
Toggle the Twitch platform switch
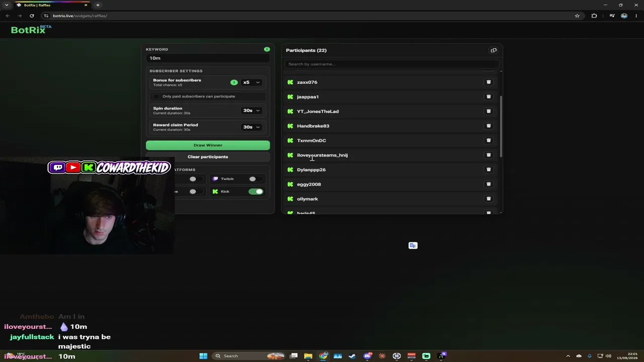click(x=255, y=178)
